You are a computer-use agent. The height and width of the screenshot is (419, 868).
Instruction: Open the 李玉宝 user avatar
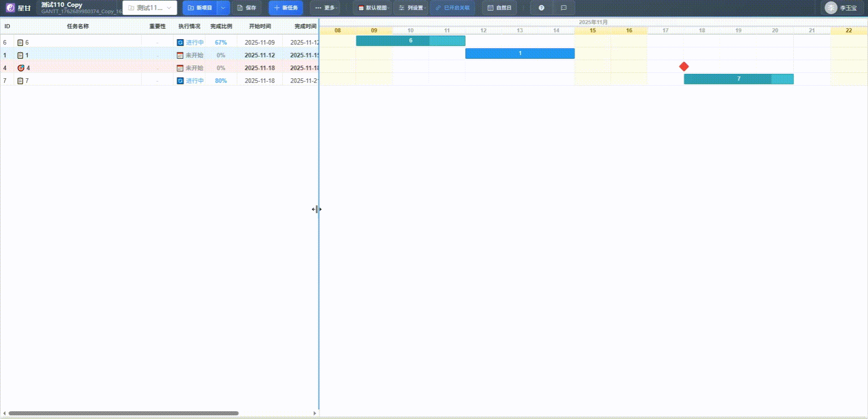(x=832, y=7)
